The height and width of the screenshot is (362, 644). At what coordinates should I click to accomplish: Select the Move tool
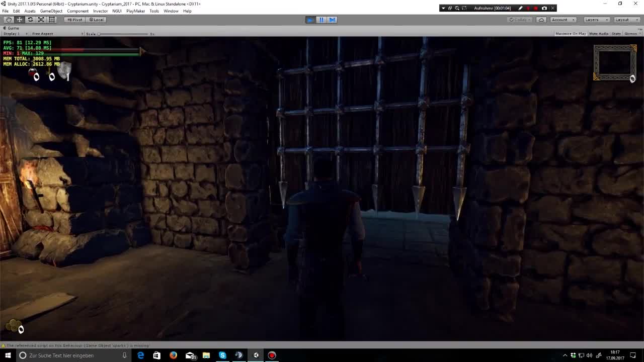tap(19, 19)
